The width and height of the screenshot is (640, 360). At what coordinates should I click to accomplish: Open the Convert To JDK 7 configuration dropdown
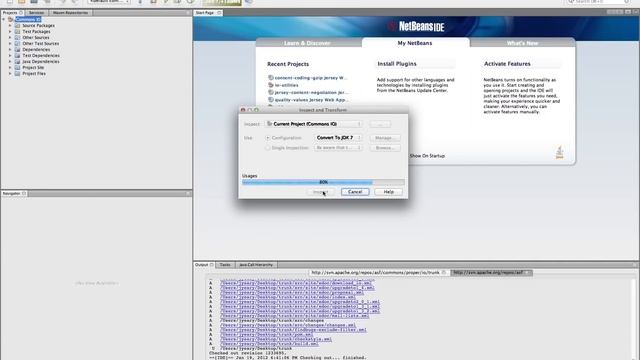[x=338, y=138]
